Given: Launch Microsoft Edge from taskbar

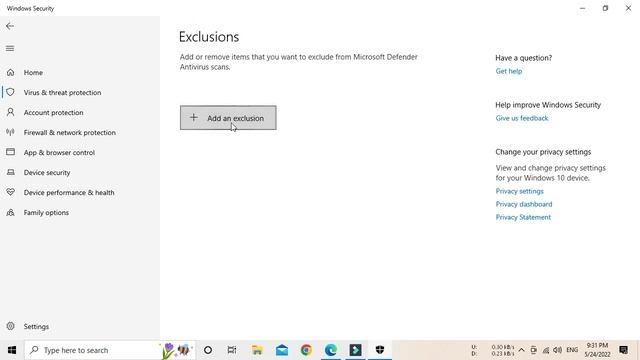Looking at the screenshot, I should (x=331, y=350).
